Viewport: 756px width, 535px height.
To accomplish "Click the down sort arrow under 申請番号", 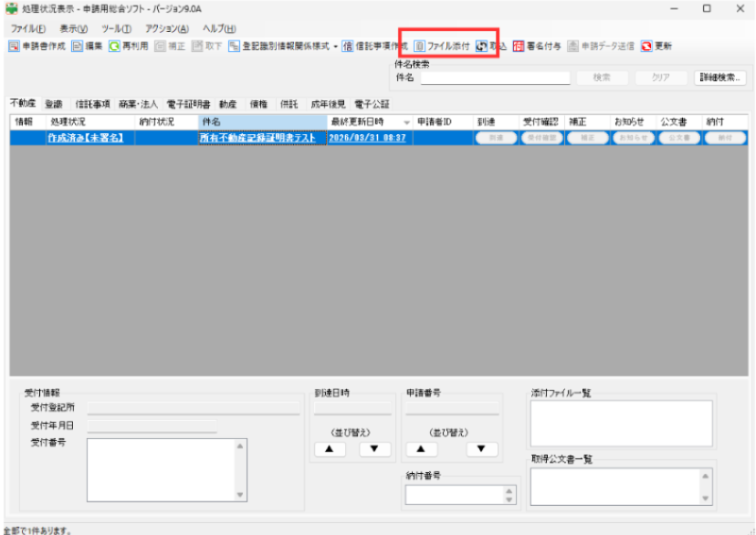I will pos(481,449).
